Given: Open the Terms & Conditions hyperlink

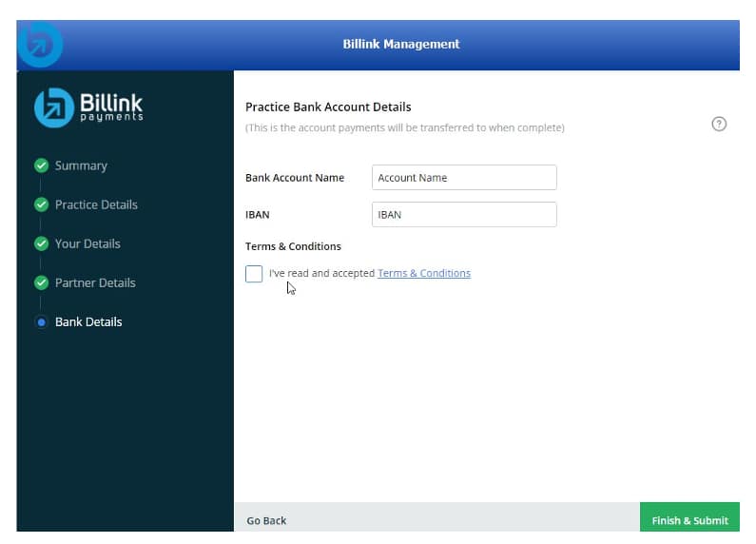Looking at the screenshot, I should click(423, 274).
